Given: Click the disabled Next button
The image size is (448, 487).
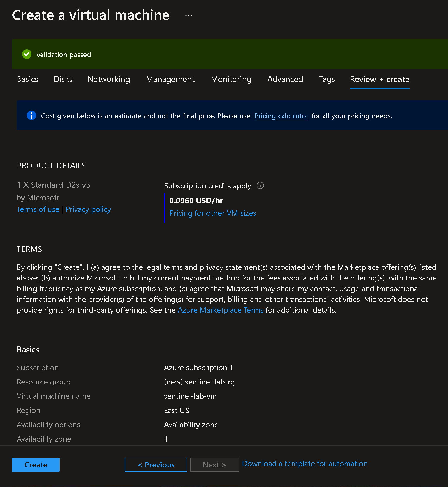Looking at the screenshot, I should pos(214,465).
